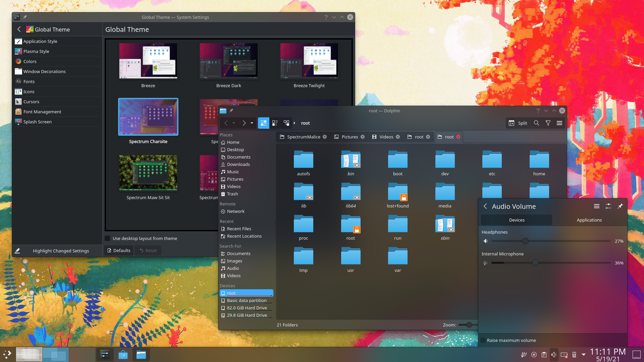Go forward in Dolphin navigation

pos(244,123)
